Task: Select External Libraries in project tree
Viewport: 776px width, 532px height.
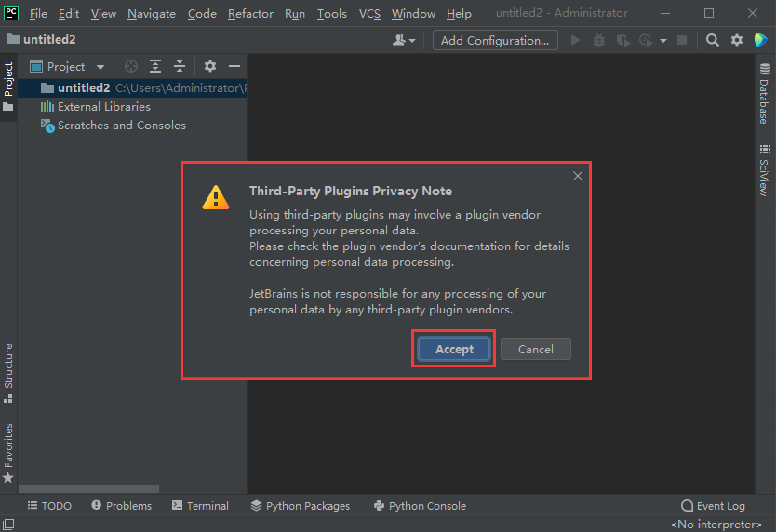Action: point(132,107)
